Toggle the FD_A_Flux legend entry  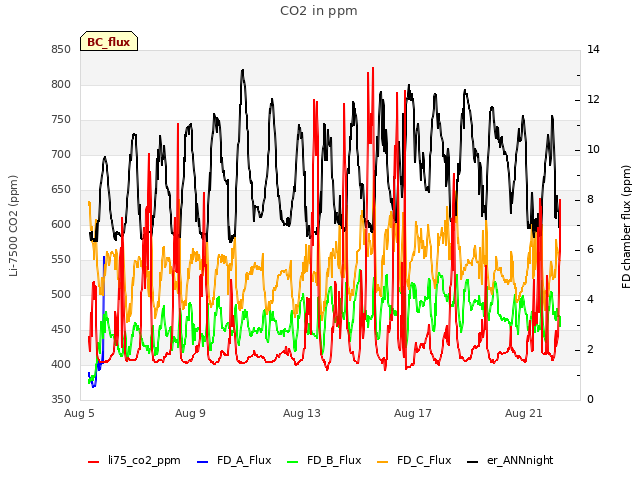coord(234,460)
